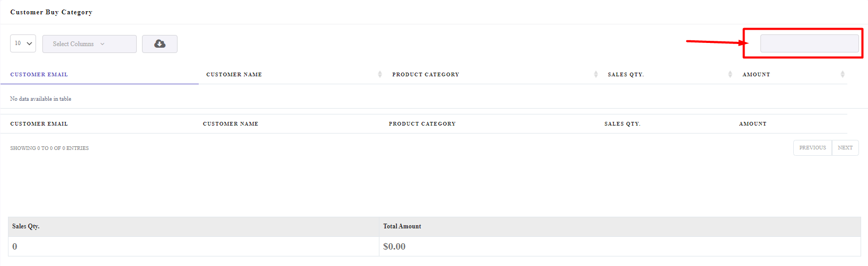The image size is (868, 266).
Task: Open the entries-per-page dropdown showing 10
Action: click(23, 43)
